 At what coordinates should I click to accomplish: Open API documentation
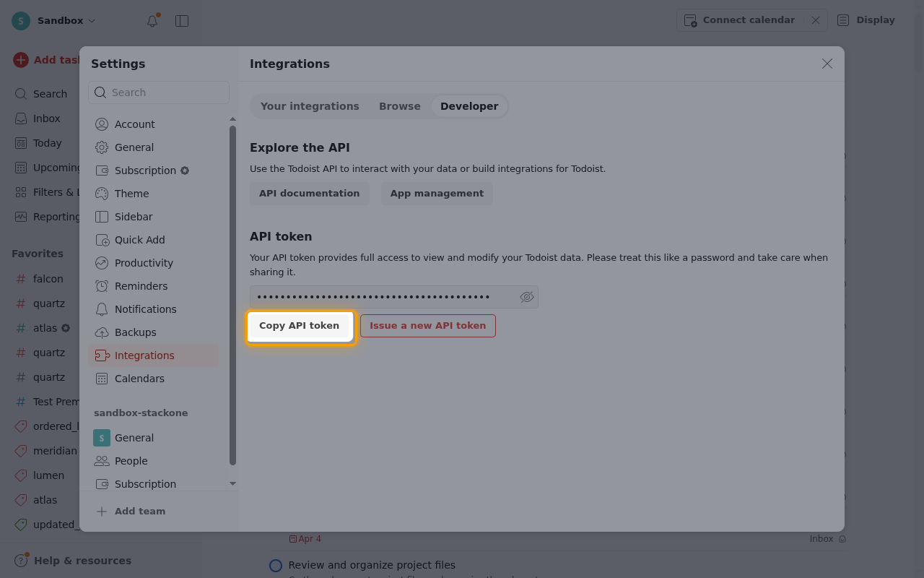coord(309,194)
